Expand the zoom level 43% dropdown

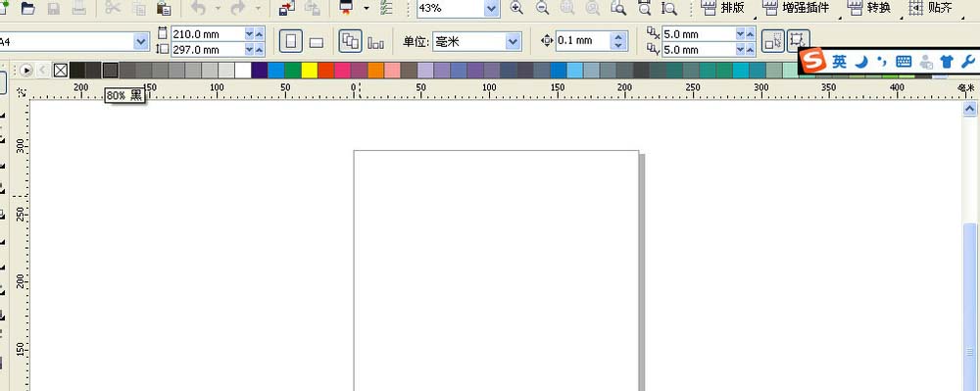click(x=492, y=8)
